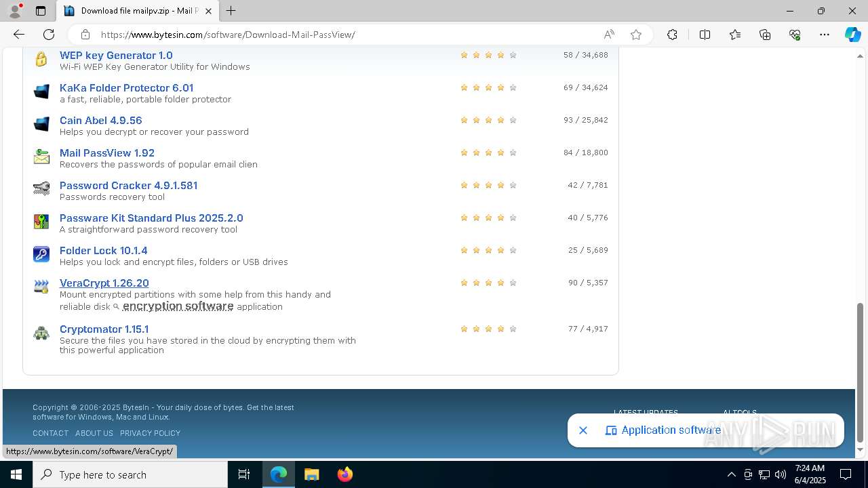The image size is (868, 488).
Task: Click the Cryptomator robot icon
Action: (41, 333)
